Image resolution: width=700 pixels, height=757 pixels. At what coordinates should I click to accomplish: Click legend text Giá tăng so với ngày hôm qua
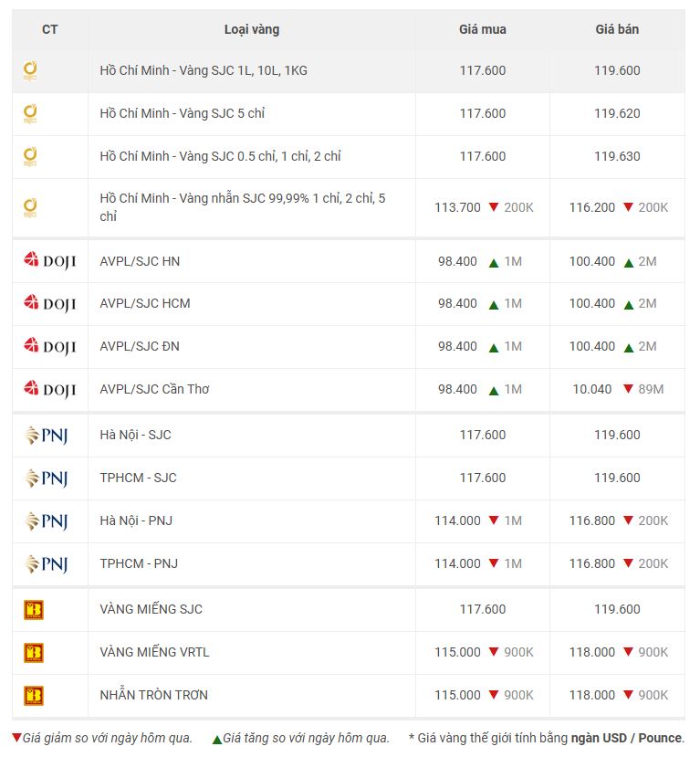[306, 738]
